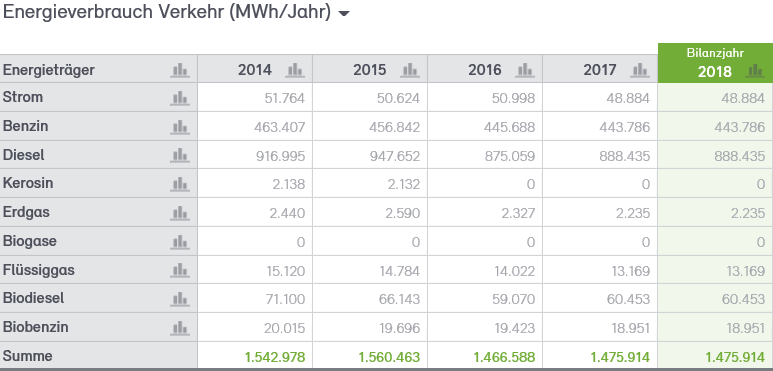
Task: Click chart icon in Energieträger header
Action: [x=180, y=70]
